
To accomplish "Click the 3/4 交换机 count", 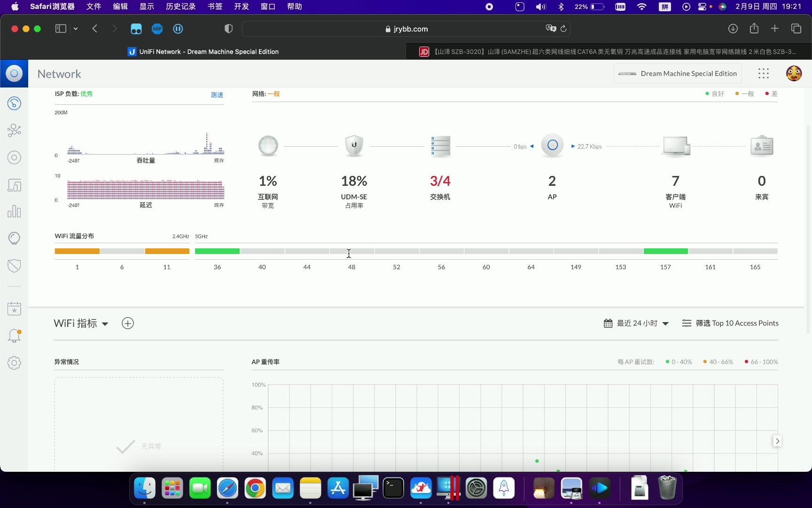I will pyautogui.click(x=440, y=181).
